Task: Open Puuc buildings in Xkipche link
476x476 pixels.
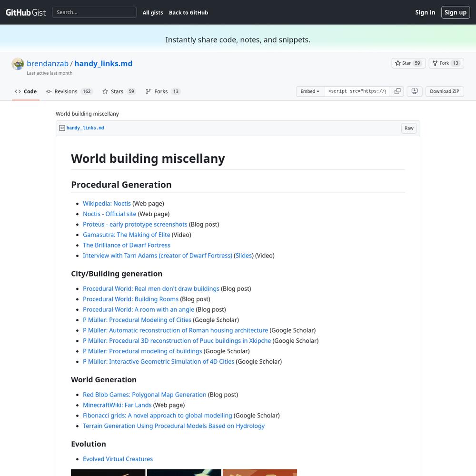Action: point(177,341)
